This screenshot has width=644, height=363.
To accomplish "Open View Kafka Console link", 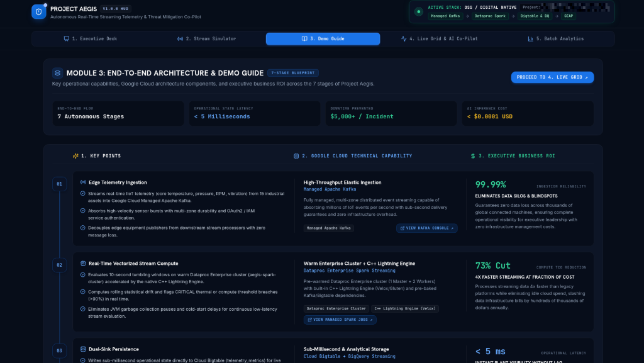I will tap(427, 228).
